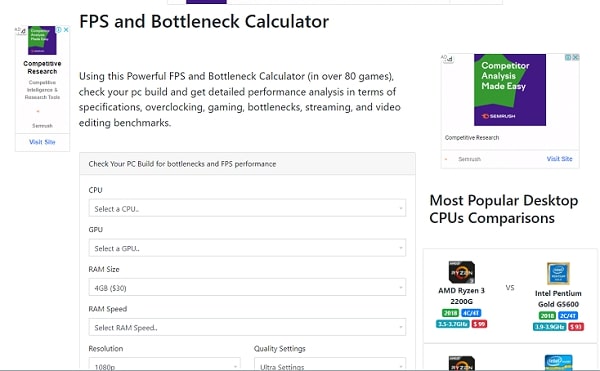Click the small green Semrush ad thumbnail on left
Image resolution: width=600 pixels, height=371 pixels.
(x=42, y=41)
